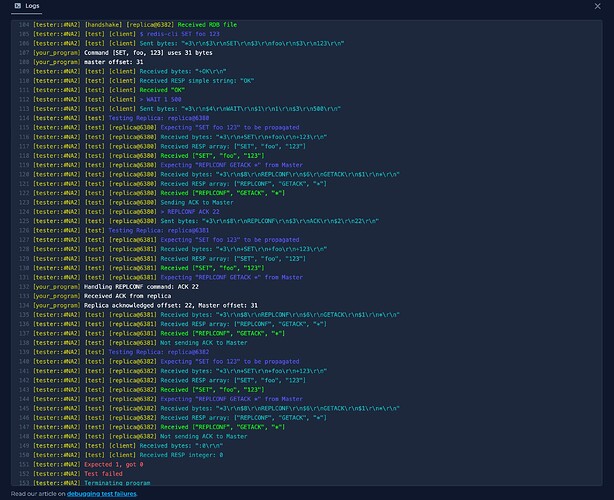
Task: Close the logs panel with X
Action: tap(598, 6)
